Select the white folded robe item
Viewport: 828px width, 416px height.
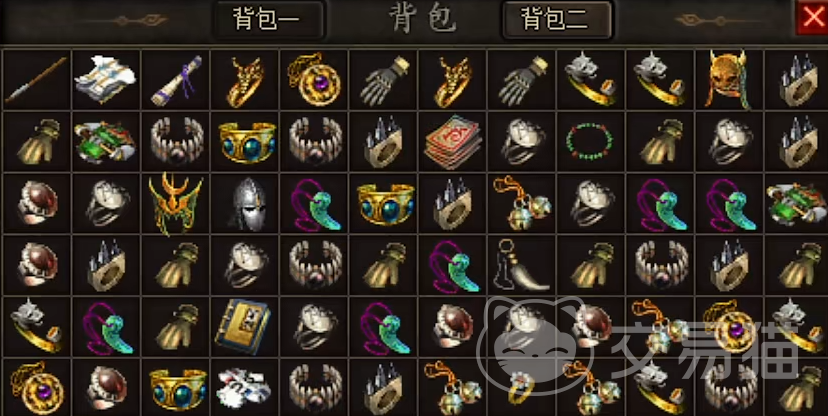[x=106, y=80]
